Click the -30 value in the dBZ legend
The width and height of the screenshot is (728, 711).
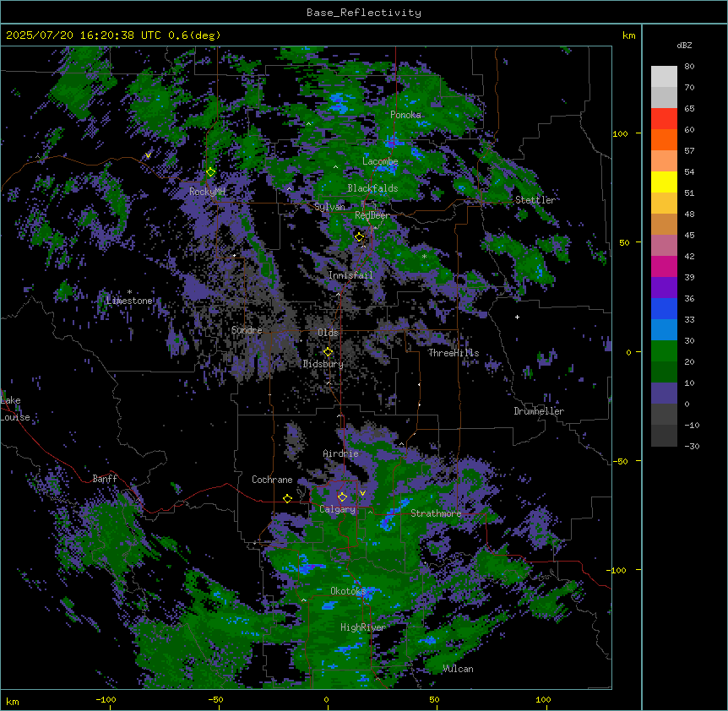click(x=692, y=446)
